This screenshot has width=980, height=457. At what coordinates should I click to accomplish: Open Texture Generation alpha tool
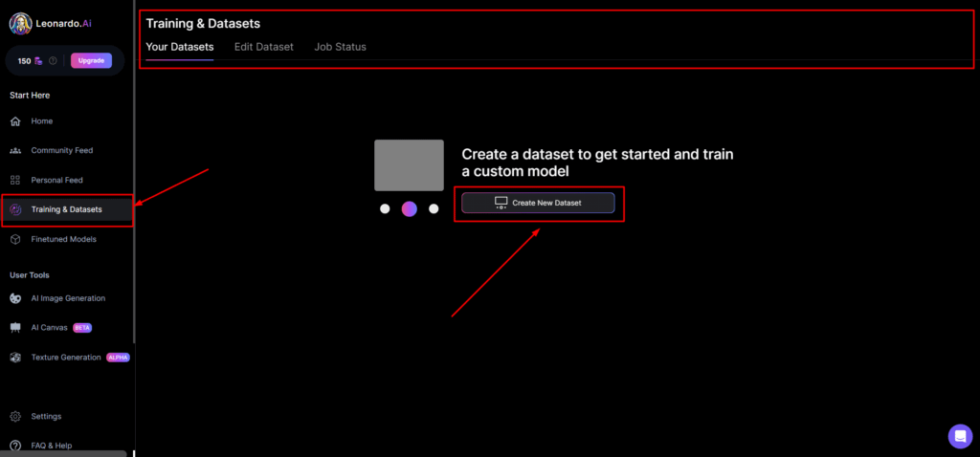tap(65, 358)
